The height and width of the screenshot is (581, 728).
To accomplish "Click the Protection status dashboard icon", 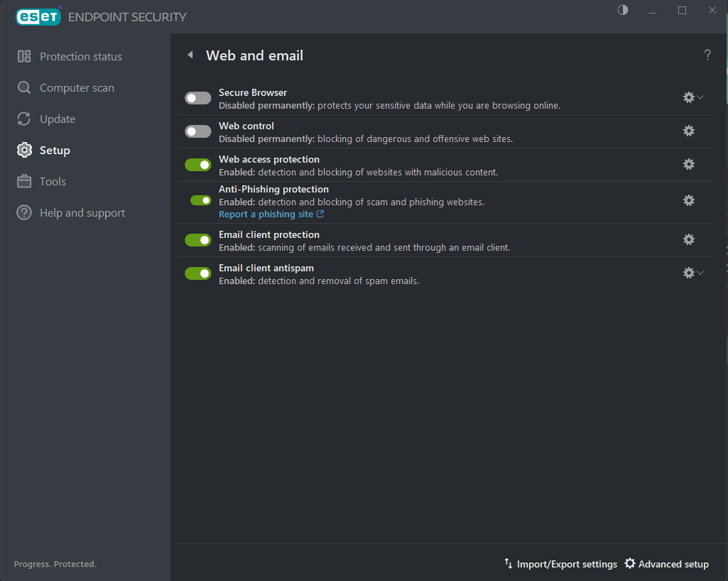I will pos(24,56).
